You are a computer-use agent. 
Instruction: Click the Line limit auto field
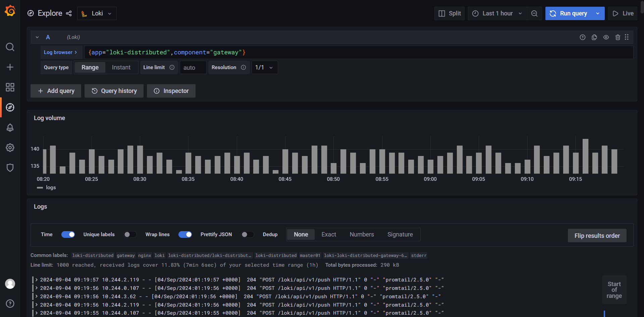coord(193,67)
